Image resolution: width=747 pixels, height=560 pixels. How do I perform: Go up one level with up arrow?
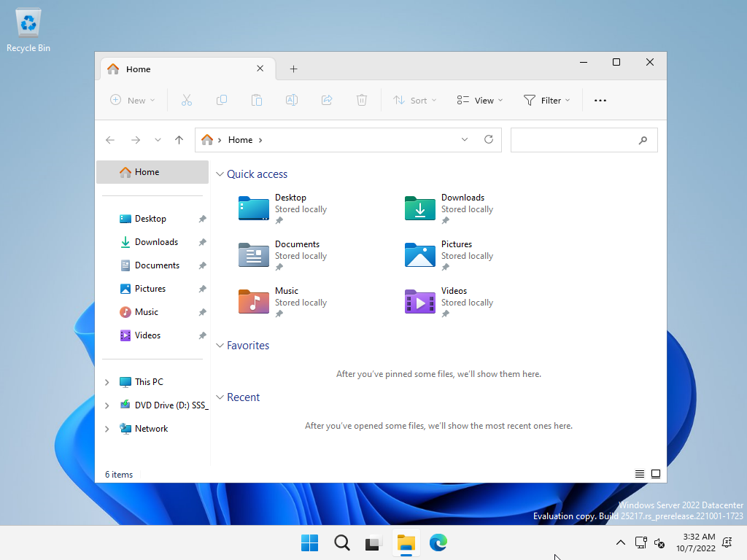tap(179, 140)
